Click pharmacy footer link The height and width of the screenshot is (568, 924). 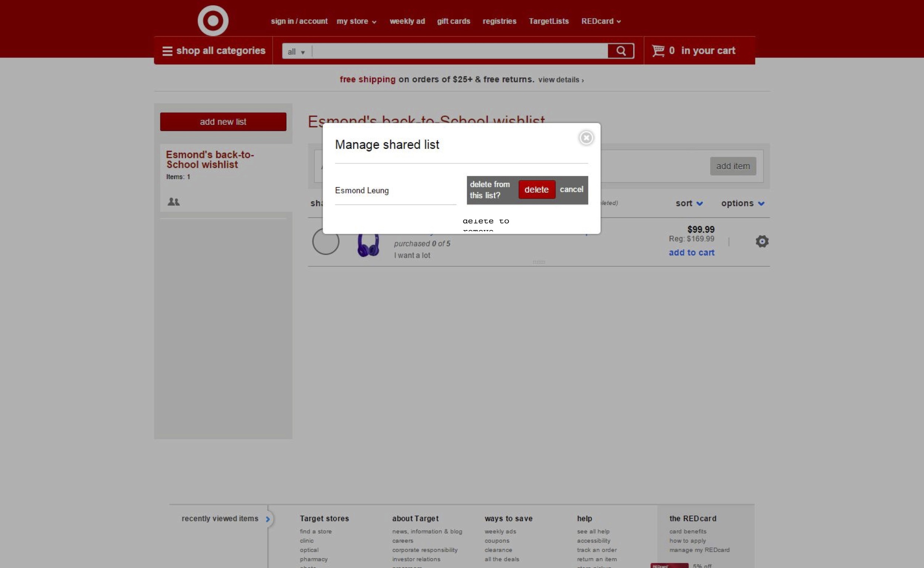pyautogui.click(x=313, y=559)
